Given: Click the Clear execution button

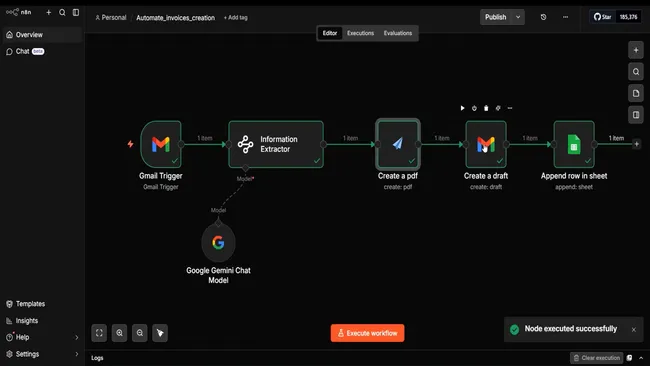Looking at the screenshot, I should coord(597,358).
